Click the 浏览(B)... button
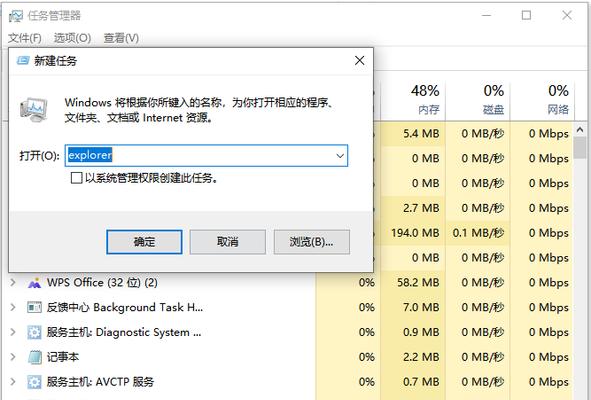 pyautogui.click(x=312, y=242)
